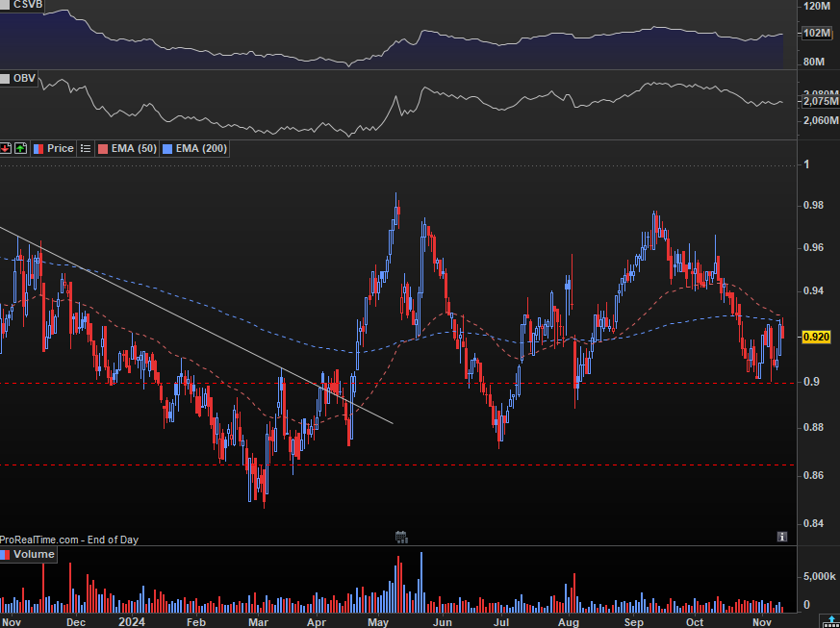Click the green up-arrow icon beside Price
This screenshot has height=628, width=840.
coord(20,148)
